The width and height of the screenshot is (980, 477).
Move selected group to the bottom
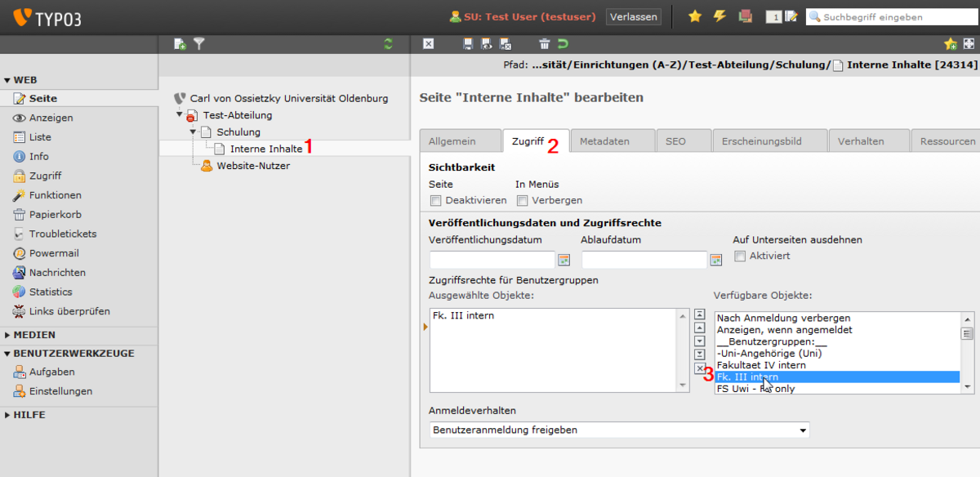coord(699,354)
